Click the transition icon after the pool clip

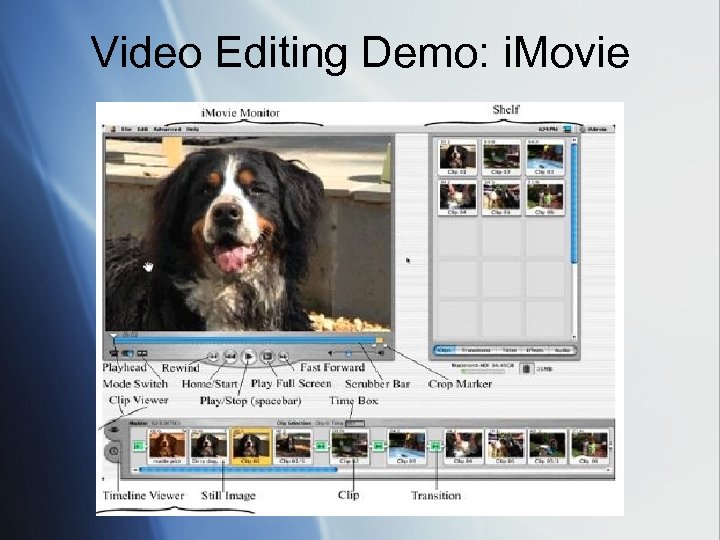[x=435, y=445]
